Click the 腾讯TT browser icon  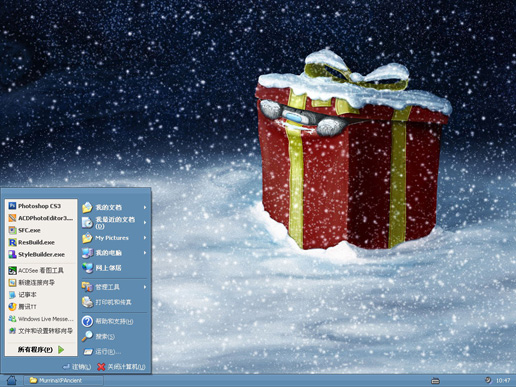point(12,307)
